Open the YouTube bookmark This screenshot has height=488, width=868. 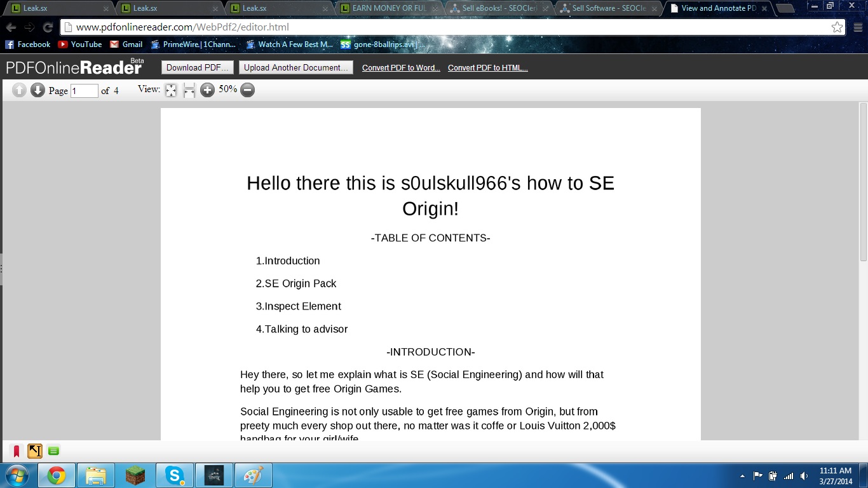80,44
